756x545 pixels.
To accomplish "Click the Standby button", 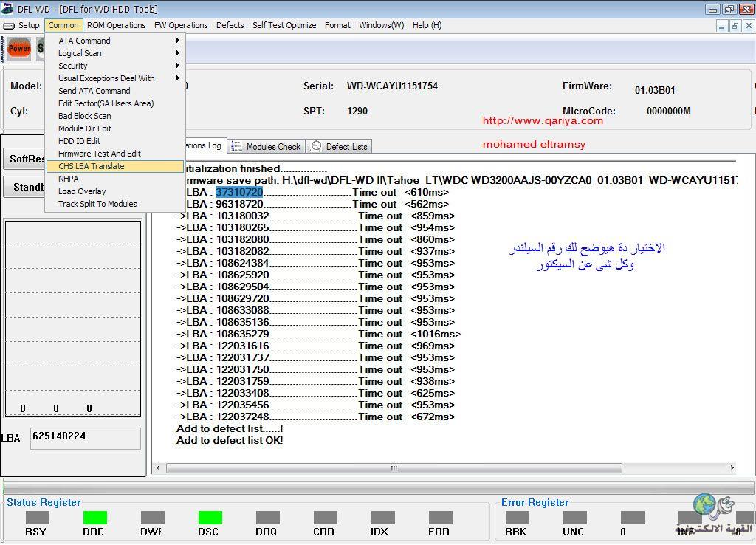I will 24,187.
